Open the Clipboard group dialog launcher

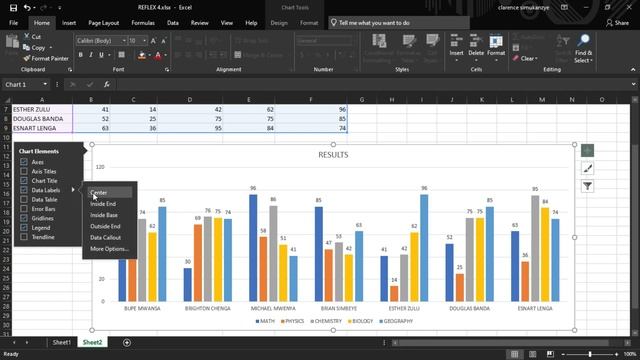coord(70,70)
